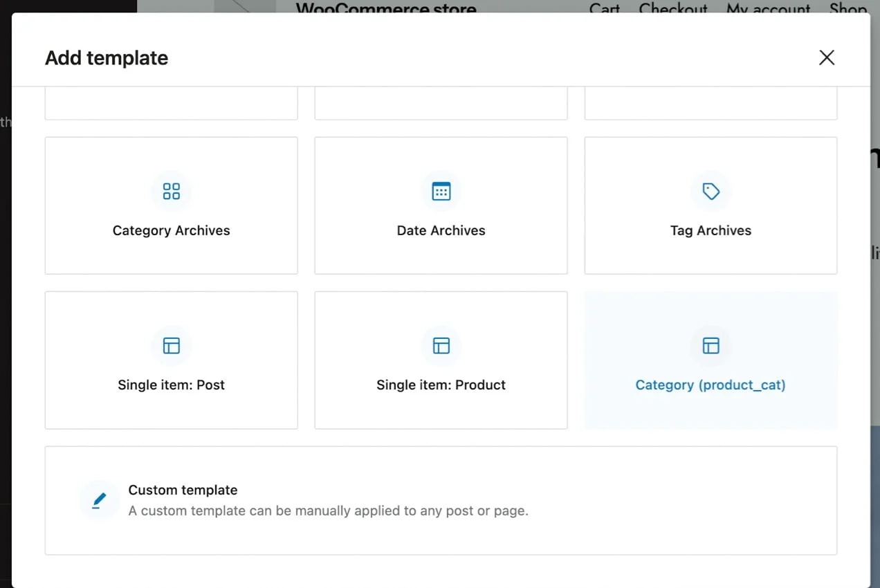Click the Category (product_cat) layout icon
Viewport: 880px width, 588px height.
[711, 346]
